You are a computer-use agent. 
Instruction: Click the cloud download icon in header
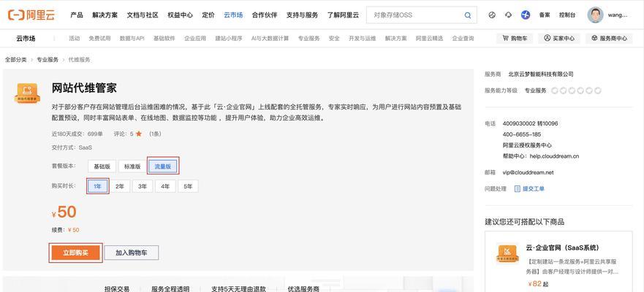[509, 15]
